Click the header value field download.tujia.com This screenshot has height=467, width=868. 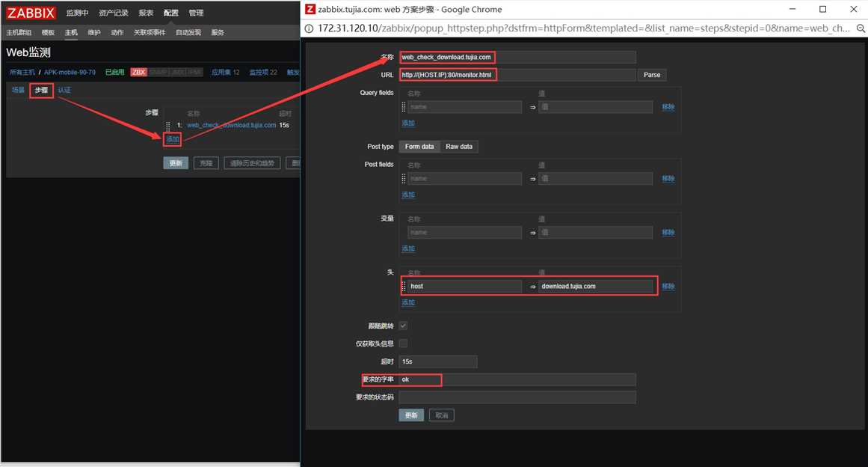(x=596, y=287)
